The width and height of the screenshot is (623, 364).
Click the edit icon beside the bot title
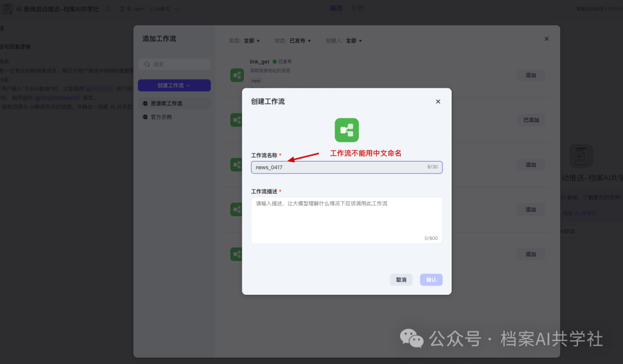tap(108, 9)
